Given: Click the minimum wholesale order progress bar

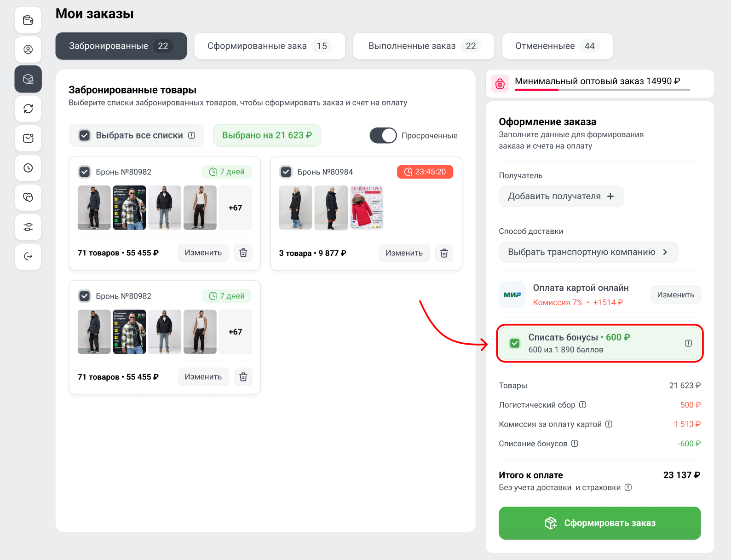Looking at the screenshot, I should tap(602, 90).
